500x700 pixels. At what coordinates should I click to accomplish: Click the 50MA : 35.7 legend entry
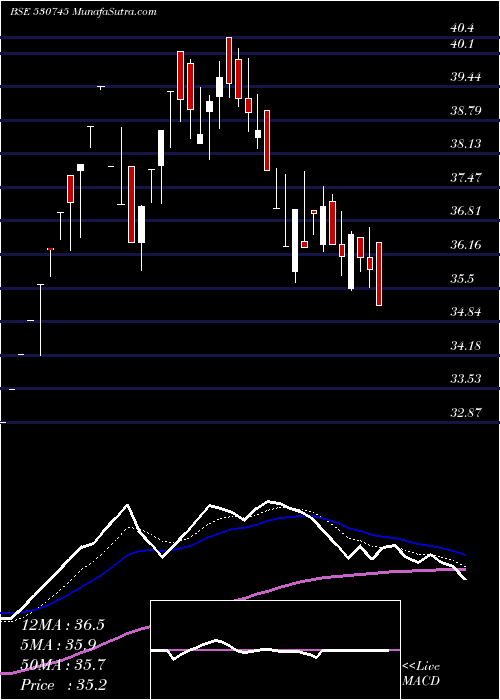tap(62, 665)
